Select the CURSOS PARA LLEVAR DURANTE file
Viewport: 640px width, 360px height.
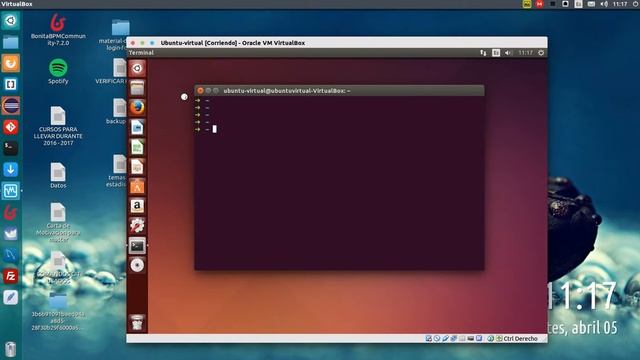[x=58, y=126]
